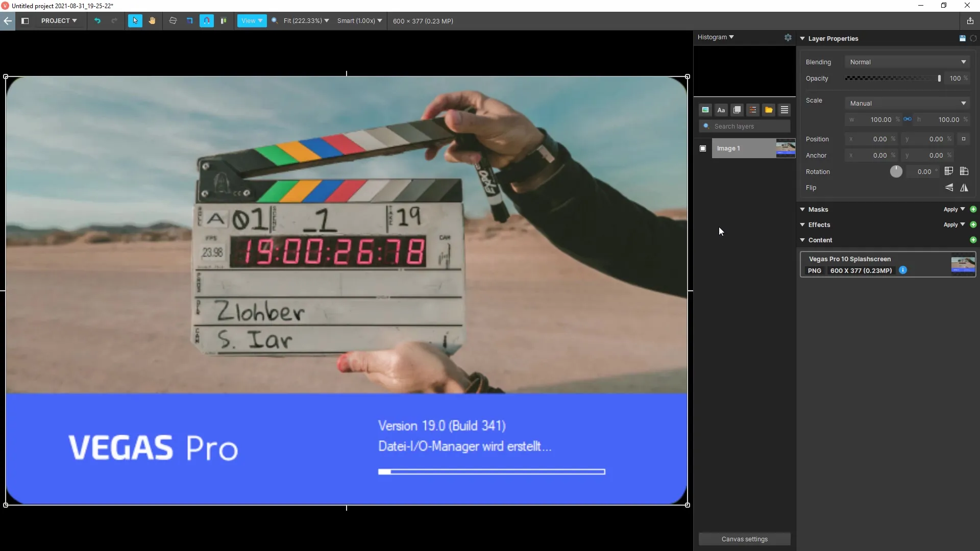980x551 pixels.
Task: Expand the Histogram panel options
Action: click(731, 37)
